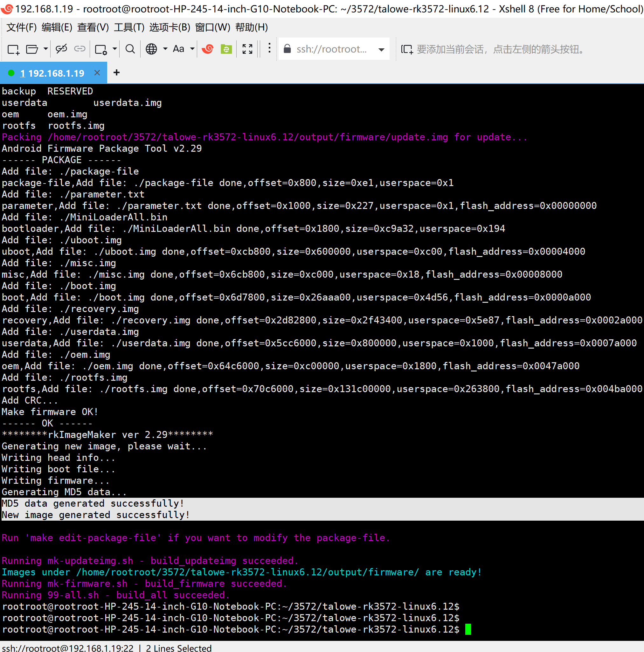Viewport: 644px width, 652px height.
Task: Open the 查看(V) menu
Action: [x=93, y=27]
